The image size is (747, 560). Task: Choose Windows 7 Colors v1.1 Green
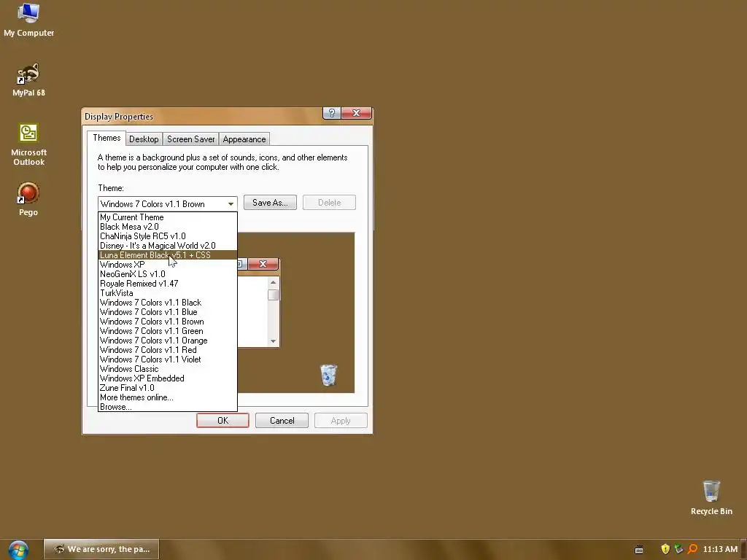click(x=168, y=332)
